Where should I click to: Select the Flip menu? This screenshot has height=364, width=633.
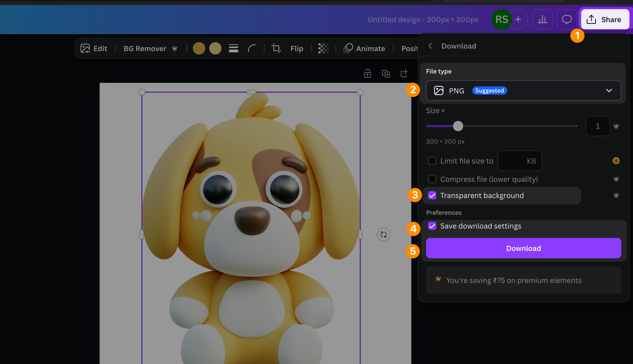296,48
